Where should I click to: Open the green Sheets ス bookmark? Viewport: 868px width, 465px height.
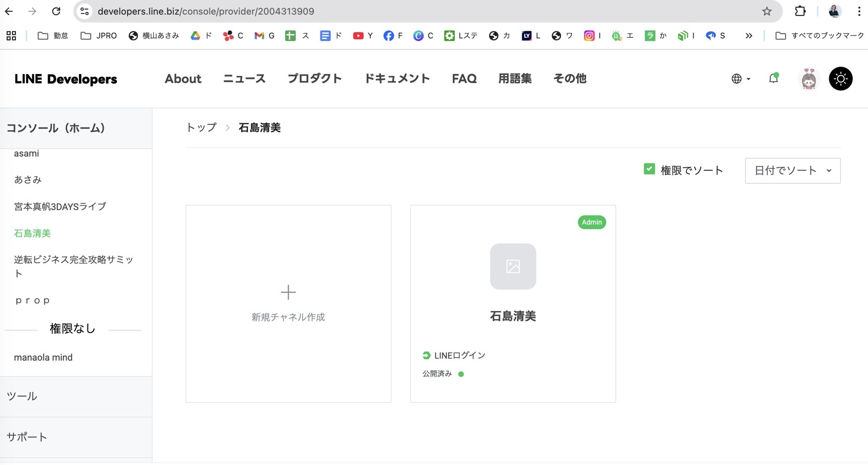point(297,36)
